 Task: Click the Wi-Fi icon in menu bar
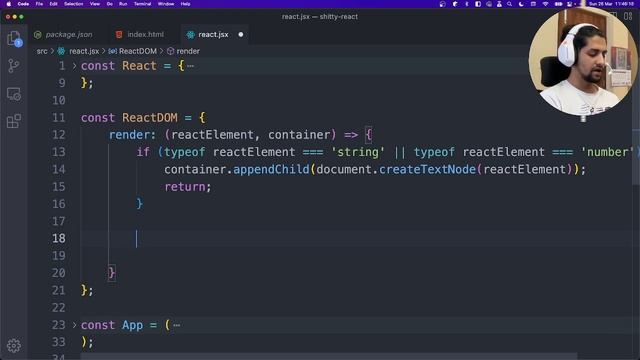pos(545,4)
